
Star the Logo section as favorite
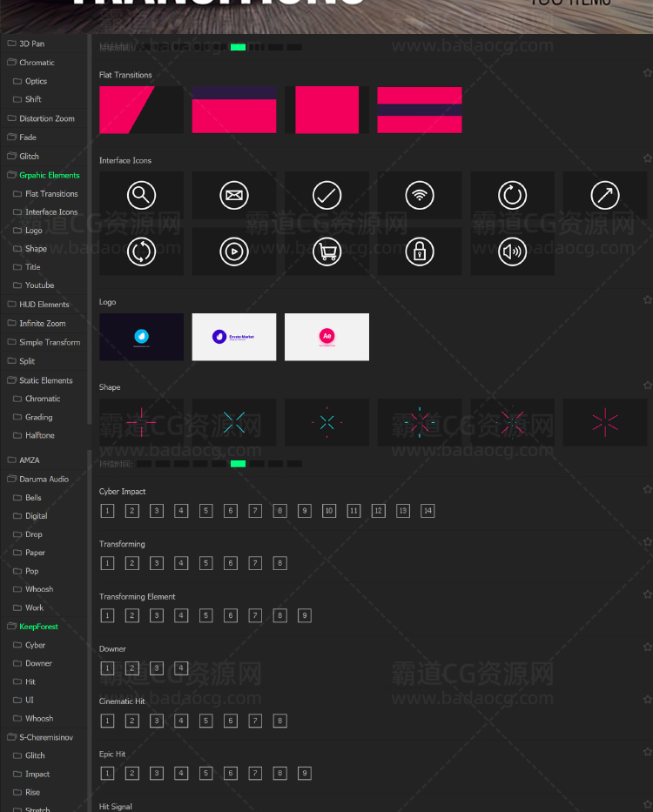click(x=647, y=300)
